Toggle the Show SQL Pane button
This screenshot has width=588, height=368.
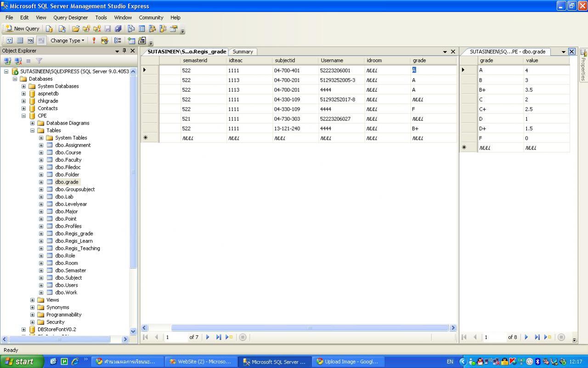30,40
